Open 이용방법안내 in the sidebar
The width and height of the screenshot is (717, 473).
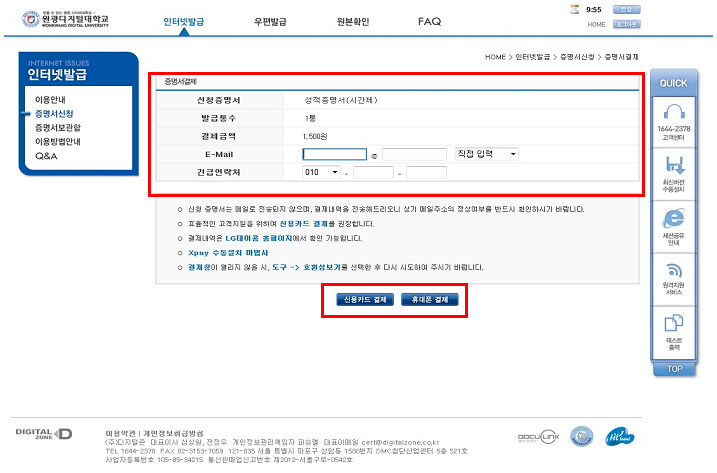tap(58, 142)
